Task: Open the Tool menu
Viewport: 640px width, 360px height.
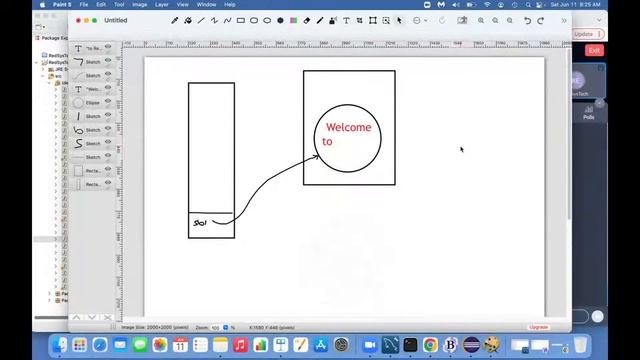Action: click(119, 4)
